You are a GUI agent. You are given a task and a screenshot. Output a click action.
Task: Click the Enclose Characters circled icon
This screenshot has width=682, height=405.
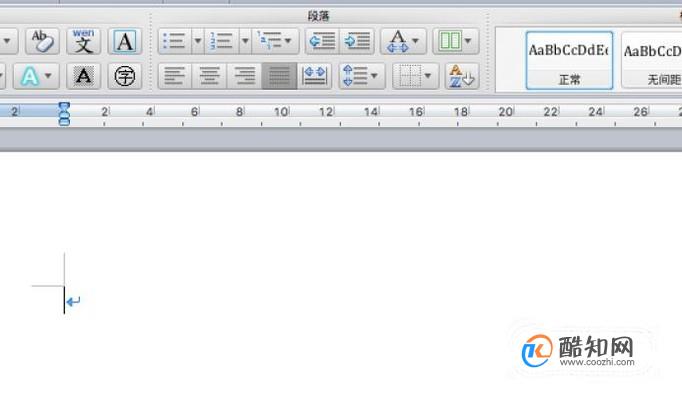tap(125, 76)
